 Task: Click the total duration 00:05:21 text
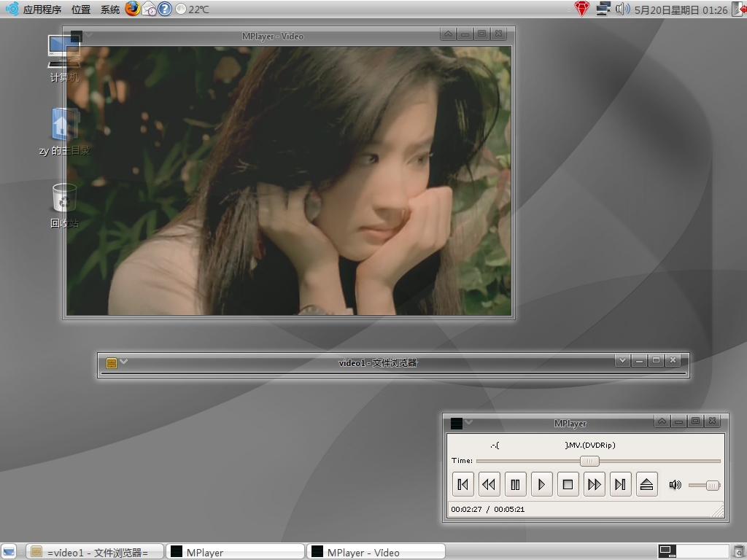[509, 509]
